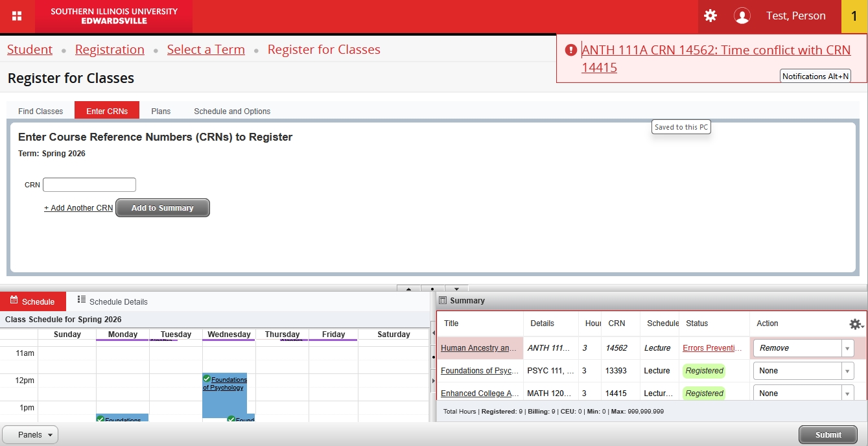Open the app grid menu icon
This screenshot has height=446, width=868.
17,16
